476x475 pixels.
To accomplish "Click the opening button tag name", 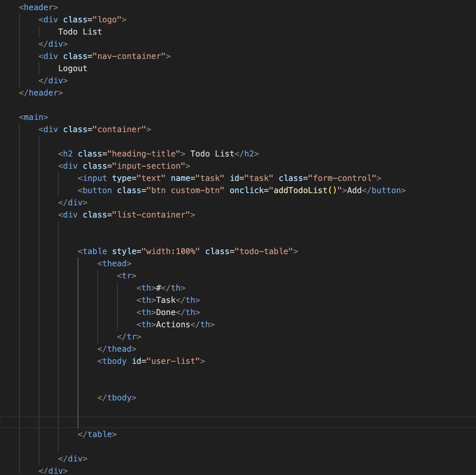I will point(97,190).
